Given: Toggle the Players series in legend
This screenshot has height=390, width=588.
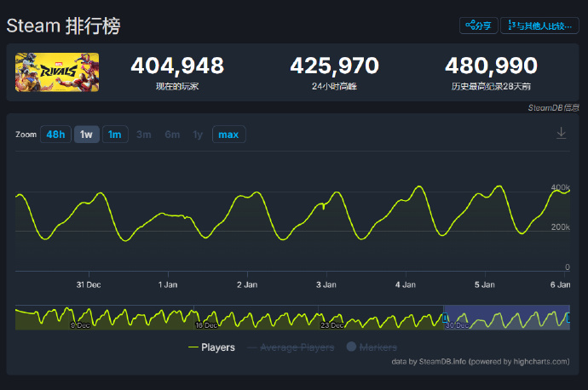Looking at the screenshot, I should click(x=211, y=347).
